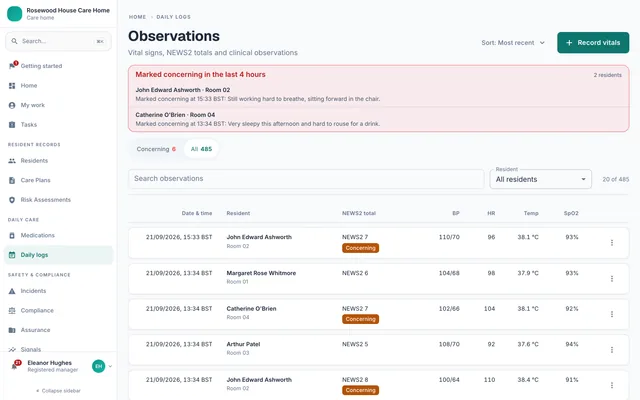
Task: Expand the user account menu chevron
Action: pyautogui.click(x=110, y=366)
